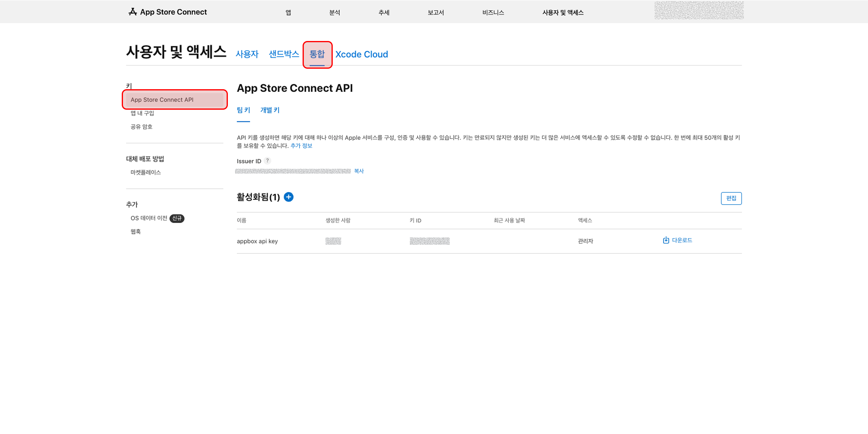Screen dimensions: 868x434
Task: Open the 추가 정보 link
Action: pyautogui.click(x=301, y=146)
